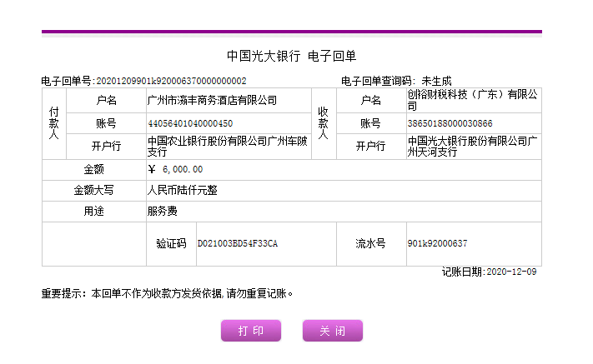Click payer bank 中国农业银行股份有限公司广州车陂支行
This screenshot has height=364, width=593.
[228, 147]
